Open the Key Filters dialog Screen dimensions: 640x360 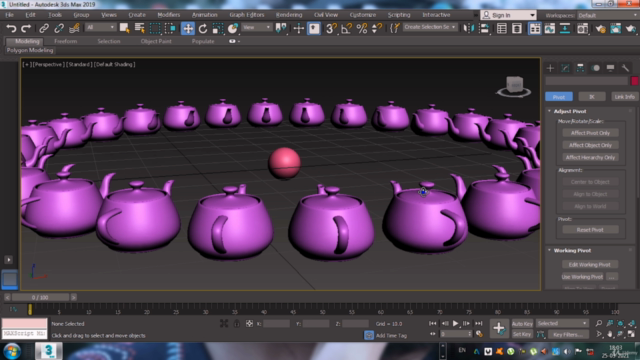(568, 334)
